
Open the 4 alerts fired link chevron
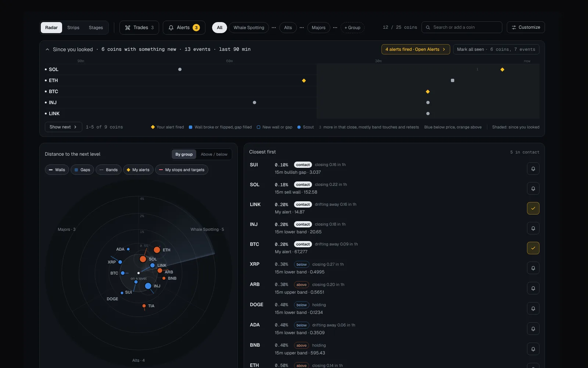444,49
